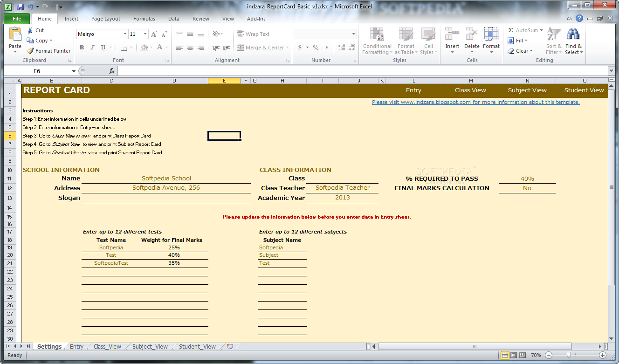The height and width of the screenshot is (364, 619).
Task: Toggle Underline formatting
Action: pos(103,48)
